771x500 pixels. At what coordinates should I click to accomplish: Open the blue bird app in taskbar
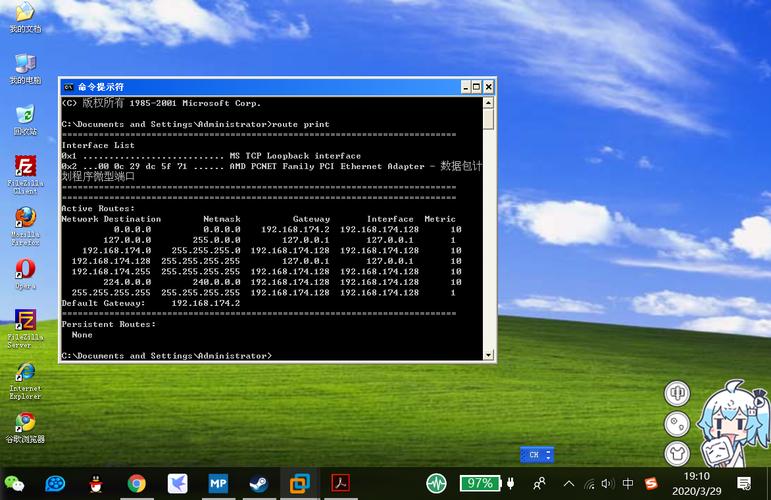pos(178,484)
